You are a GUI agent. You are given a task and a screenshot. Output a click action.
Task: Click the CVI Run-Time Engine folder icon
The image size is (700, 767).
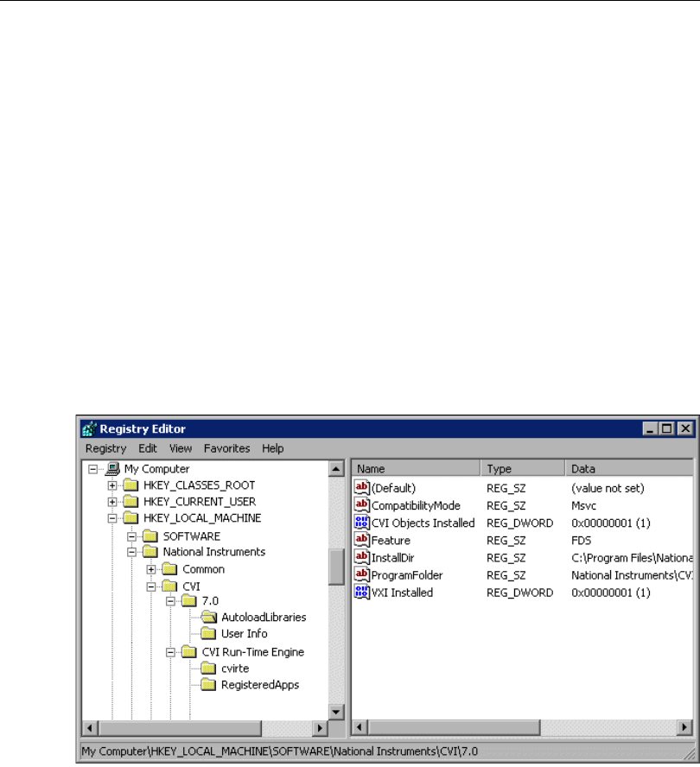[x=189, y=651]
